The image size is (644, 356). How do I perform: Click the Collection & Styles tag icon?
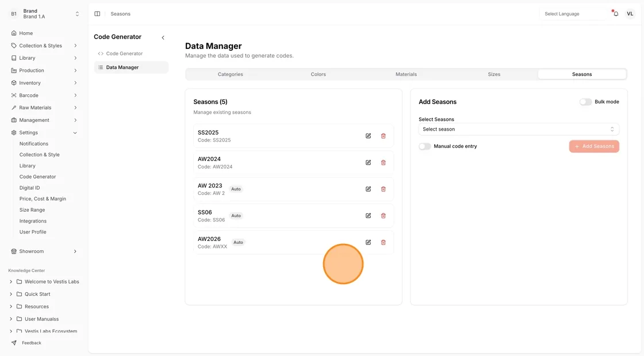(14, 45)
